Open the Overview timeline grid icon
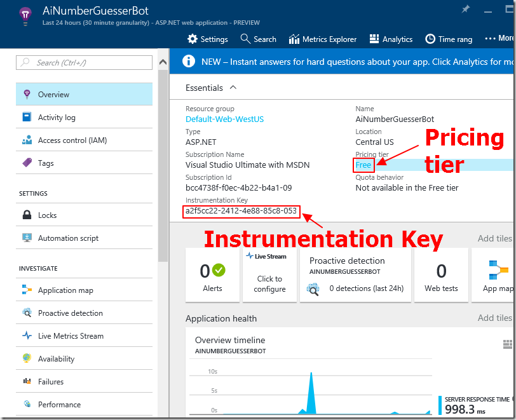The image size is (516, 420). [x=508, y=344]
